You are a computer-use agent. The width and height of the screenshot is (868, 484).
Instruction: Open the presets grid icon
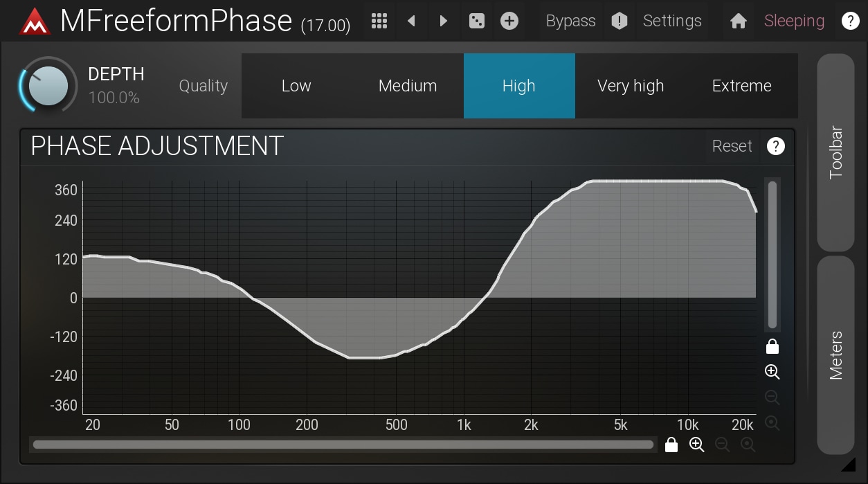click(379, 21)
